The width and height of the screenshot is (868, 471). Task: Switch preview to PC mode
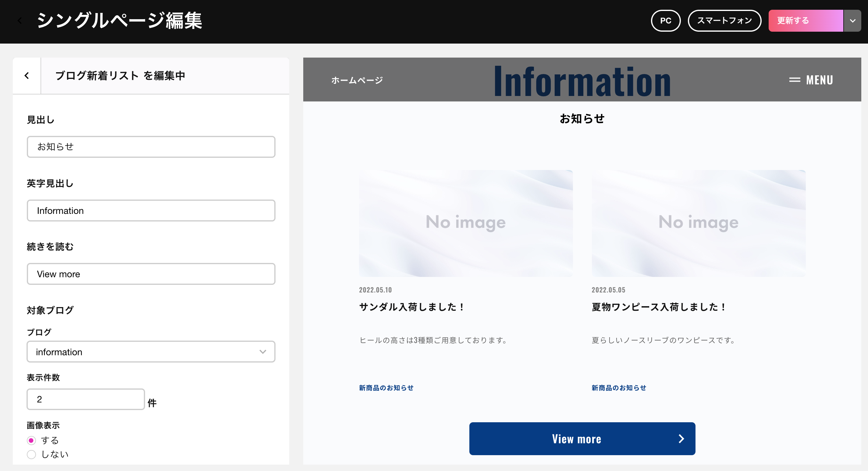coord(666,20)
